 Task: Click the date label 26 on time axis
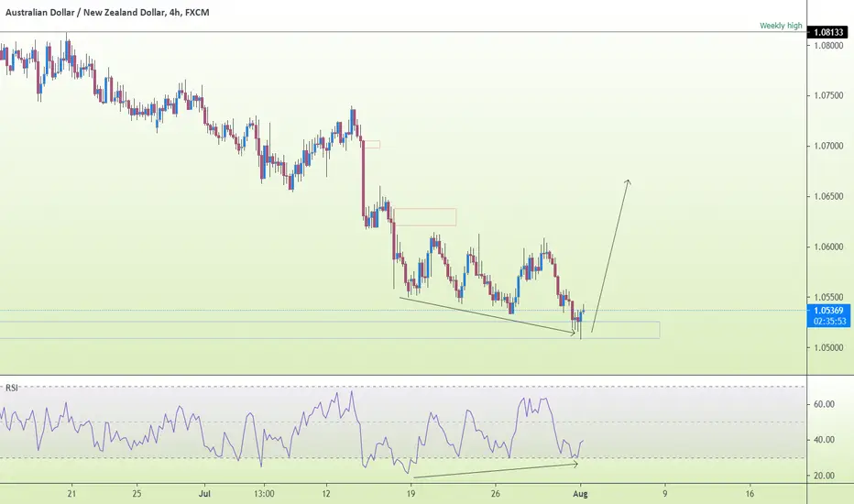(495, 494)
